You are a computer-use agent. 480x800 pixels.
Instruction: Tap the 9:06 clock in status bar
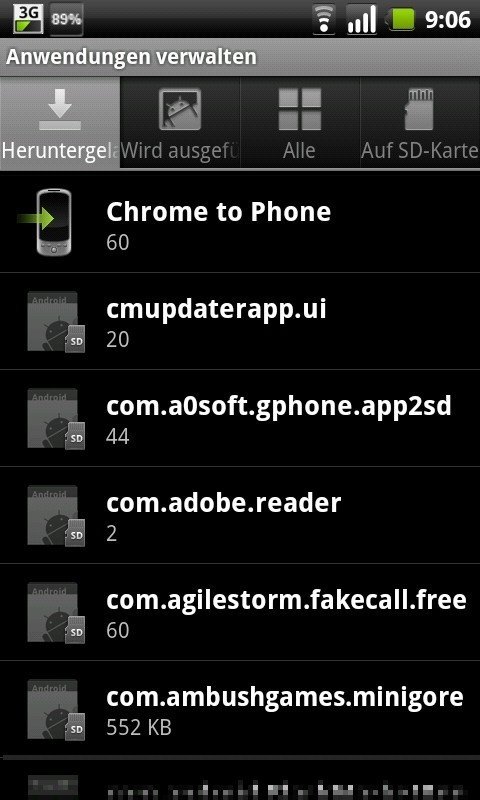coord(447,20)
